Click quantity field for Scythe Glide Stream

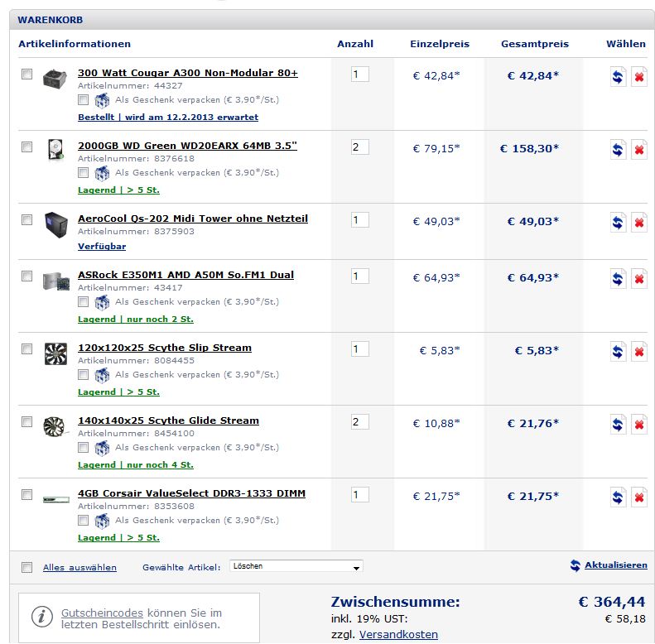click(359, 422)
